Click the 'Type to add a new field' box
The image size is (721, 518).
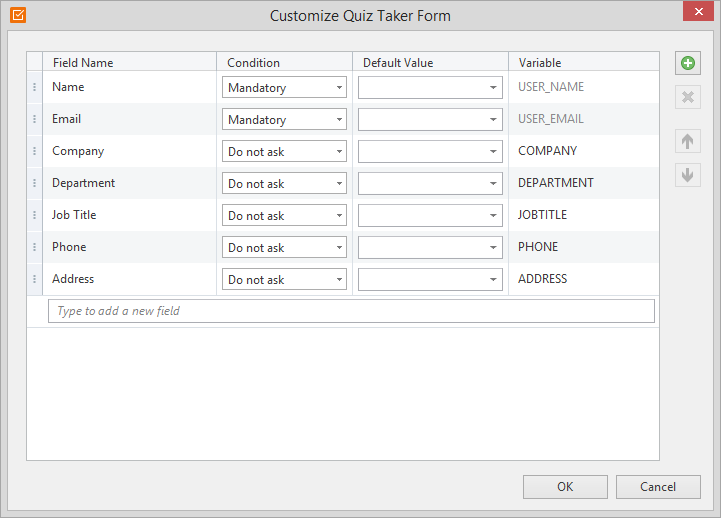(351, 311)
